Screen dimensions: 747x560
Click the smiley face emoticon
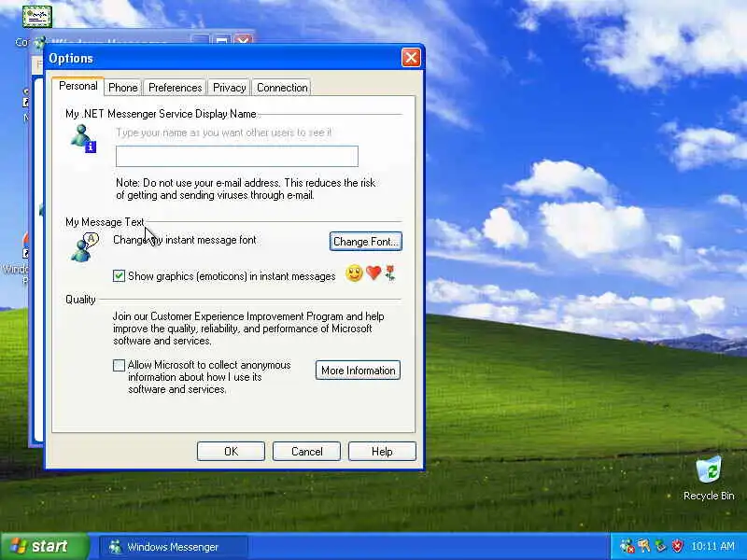coord(354,273)
